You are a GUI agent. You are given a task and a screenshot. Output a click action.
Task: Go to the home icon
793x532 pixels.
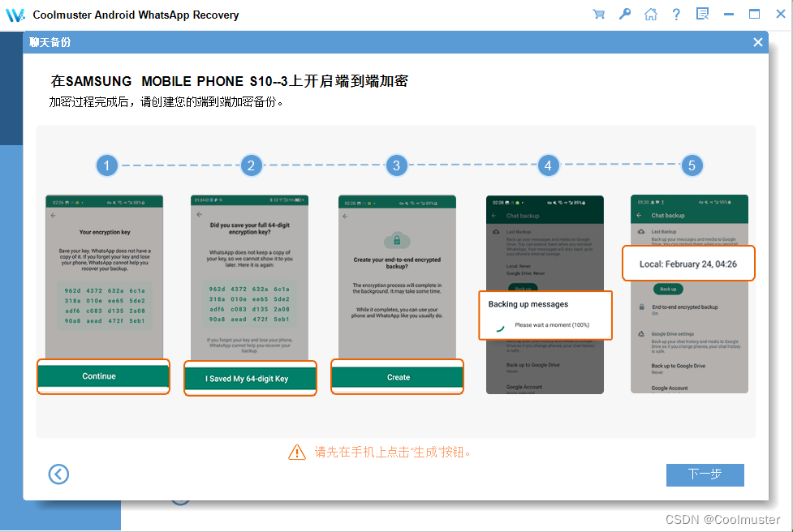tap(651, 14)
